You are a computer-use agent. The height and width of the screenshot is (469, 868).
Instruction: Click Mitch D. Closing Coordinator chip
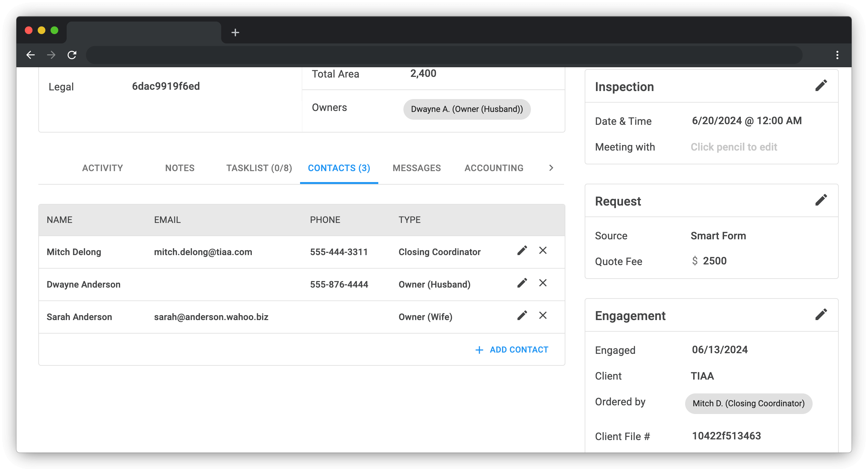(x=748, y=403)
